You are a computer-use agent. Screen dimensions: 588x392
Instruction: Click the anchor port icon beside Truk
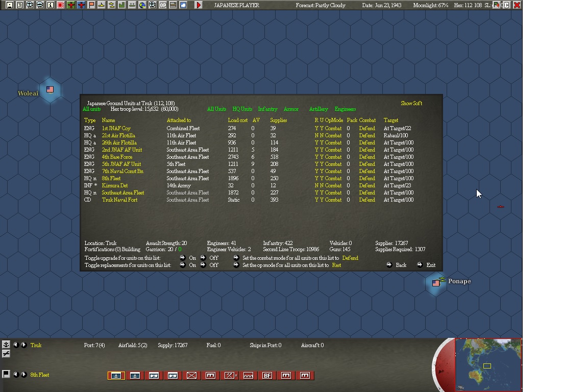pyautogui.click(x=6, y=345)
